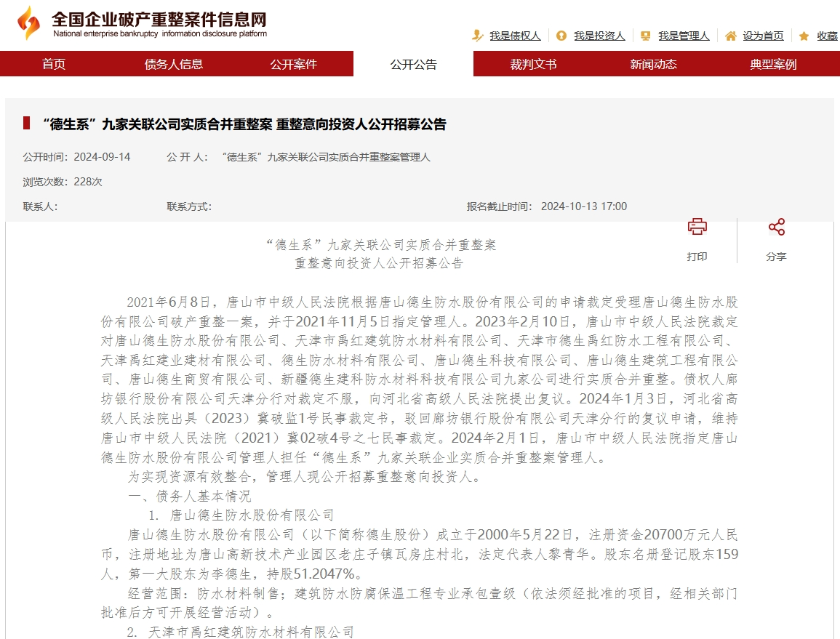Click the 分享 label
Viewport: 840px width, 639px height.
(x=776, y=257)
